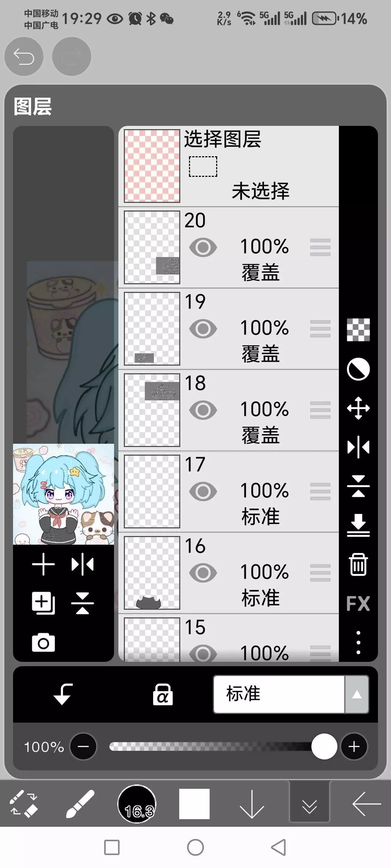Hide layer 20 with eye icon
This screenshot has width=391, height=868.
tap(203, 247)
